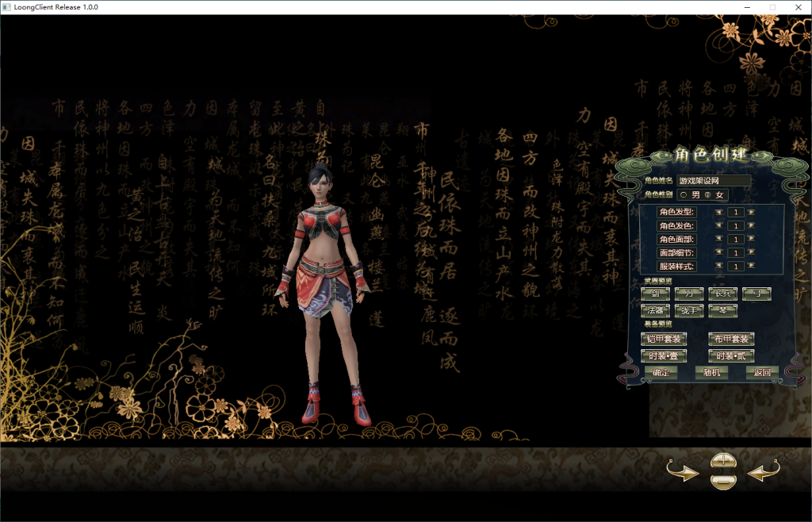Click the 面部细节 value box

click(735, 252)
